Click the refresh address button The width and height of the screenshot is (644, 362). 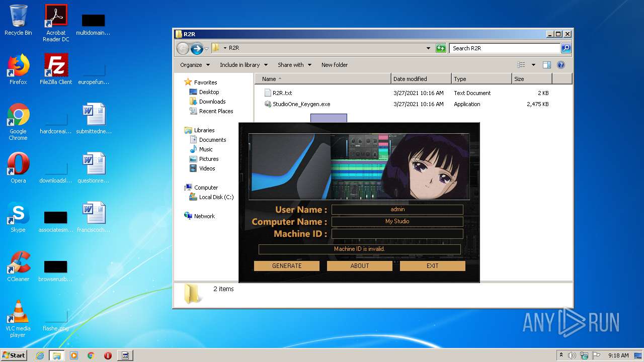[x=441, y=48]
